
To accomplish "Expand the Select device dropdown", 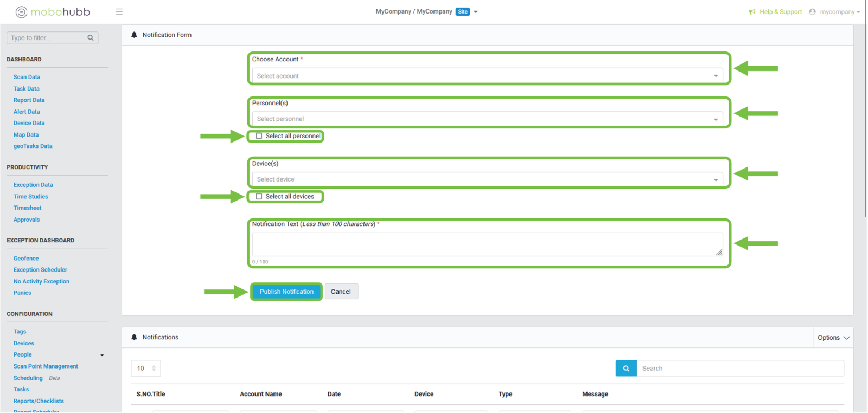I will pyautogui.click(x=487, y=179).
